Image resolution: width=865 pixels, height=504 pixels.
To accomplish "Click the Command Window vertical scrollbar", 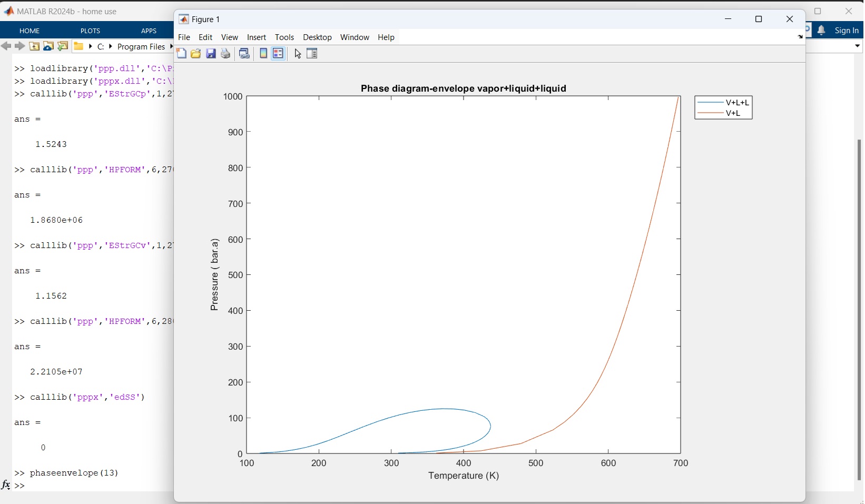I will [859, 310].
